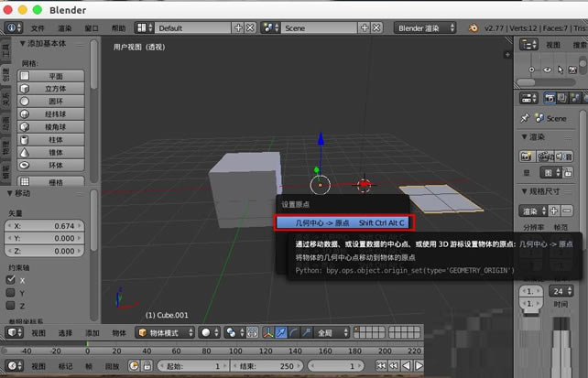Toggle the outliner selectability cursor icon

[x=561, y=70]
